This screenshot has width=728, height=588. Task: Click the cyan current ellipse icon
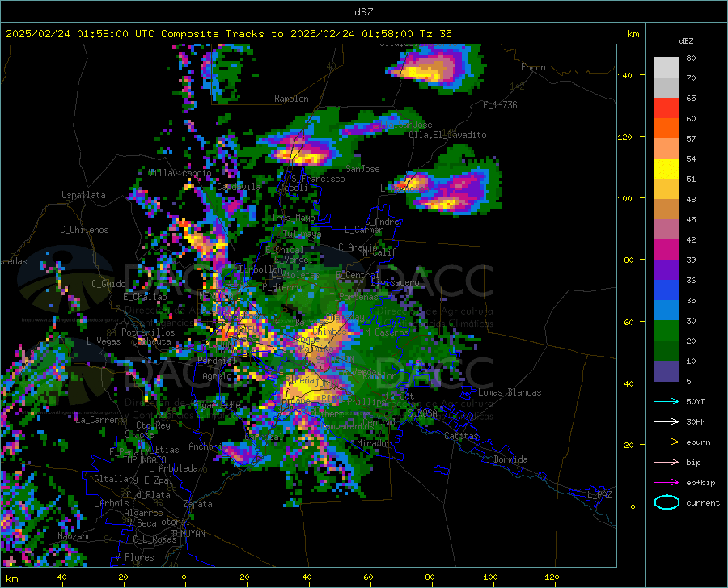click(x=667, y=502)
